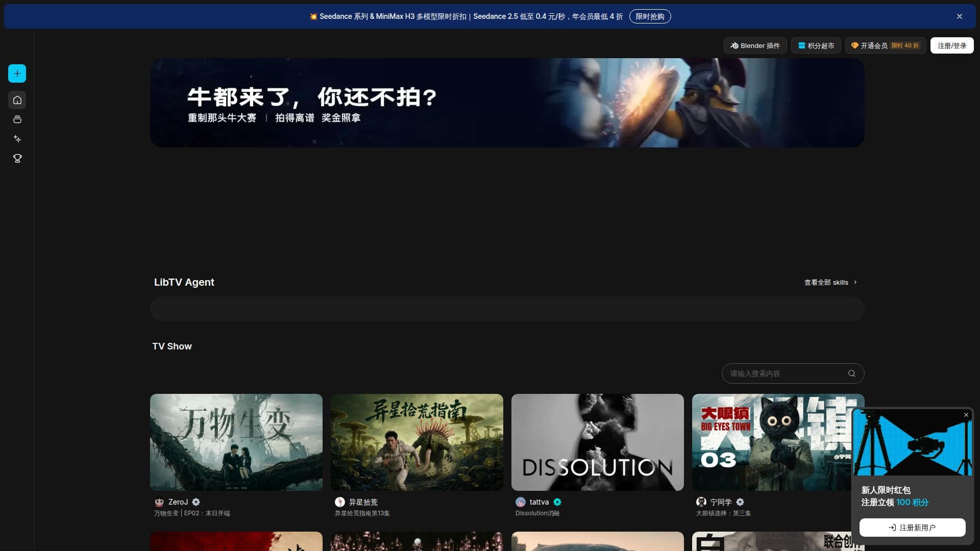Click 注册新用户 button in popup
Viewport: 980px width, 551px height.
click(x=912, y=528)
